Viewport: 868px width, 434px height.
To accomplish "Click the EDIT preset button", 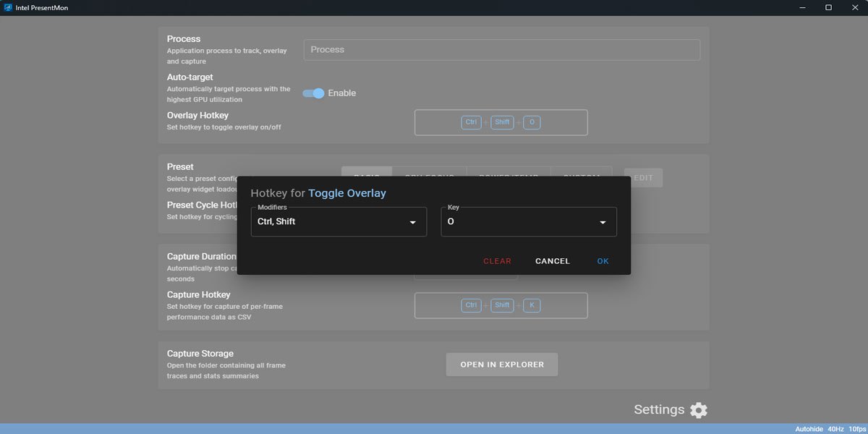I will [643, 178].
